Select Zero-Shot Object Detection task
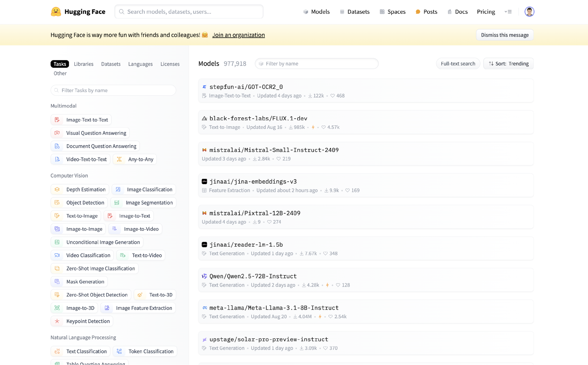 [91, 295]
